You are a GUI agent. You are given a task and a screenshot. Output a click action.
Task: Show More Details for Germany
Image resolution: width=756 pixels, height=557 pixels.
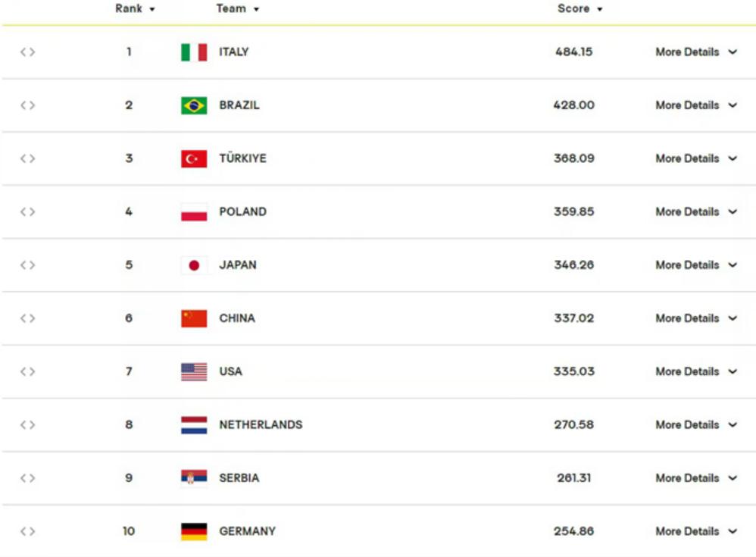[x=695, y=531]
